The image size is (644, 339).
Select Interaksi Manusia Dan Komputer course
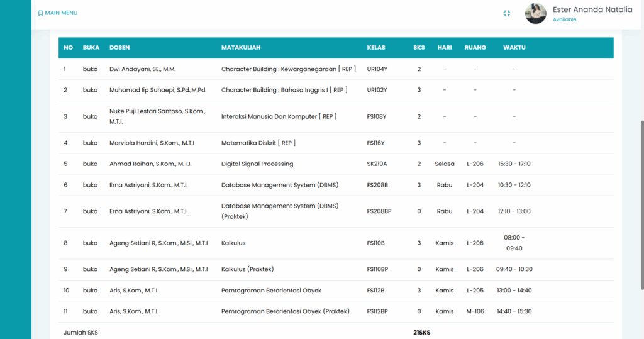[x=279, y=117]
